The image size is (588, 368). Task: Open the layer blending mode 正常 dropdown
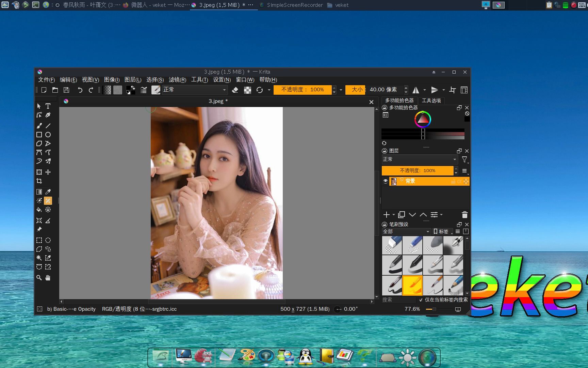(x=420, y=159)
